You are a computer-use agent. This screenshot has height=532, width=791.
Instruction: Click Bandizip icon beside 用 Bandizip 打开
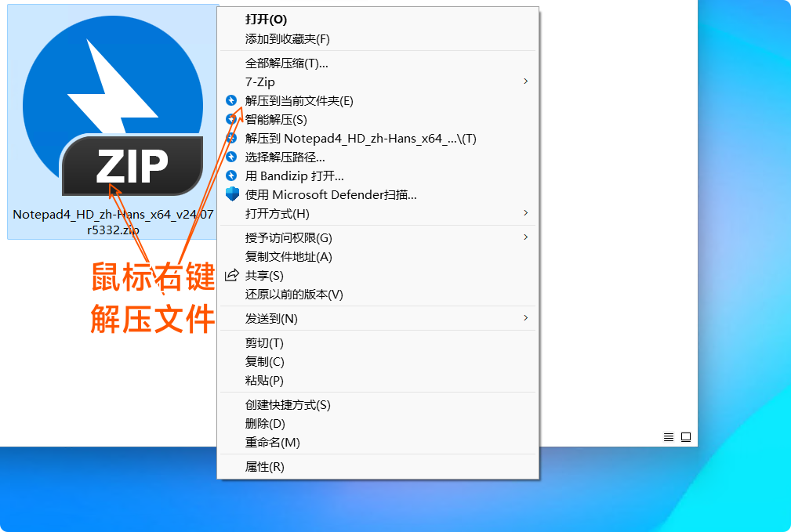pyautogui.click(x=231, y=176)
